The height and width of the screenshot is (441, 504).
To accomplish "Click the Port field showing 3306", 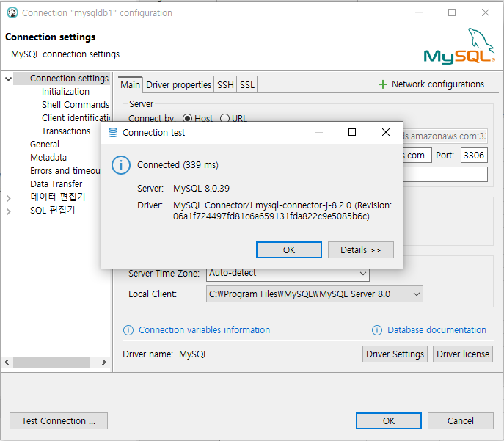I will click(474, 156).
